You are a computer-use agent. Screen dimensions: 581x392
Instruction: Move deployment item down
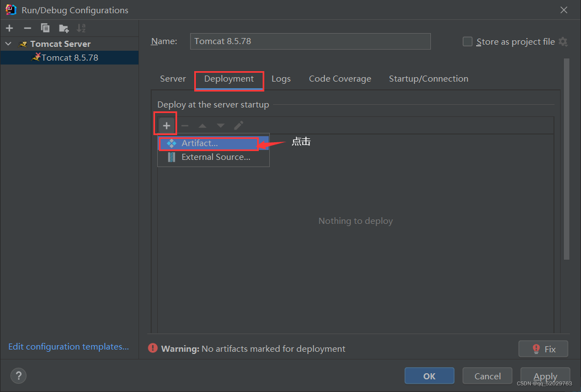(221, 126)
